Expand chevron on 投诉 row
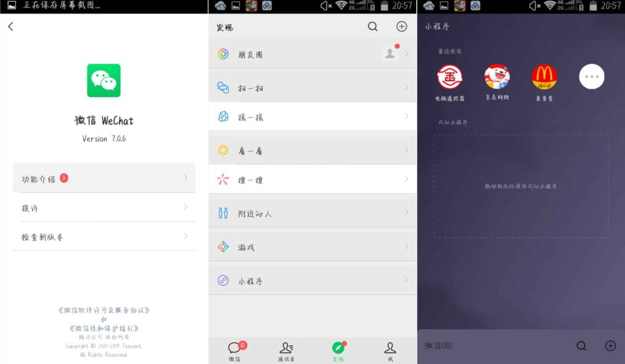This screenshot has height=364, width=625. point(186,207)
